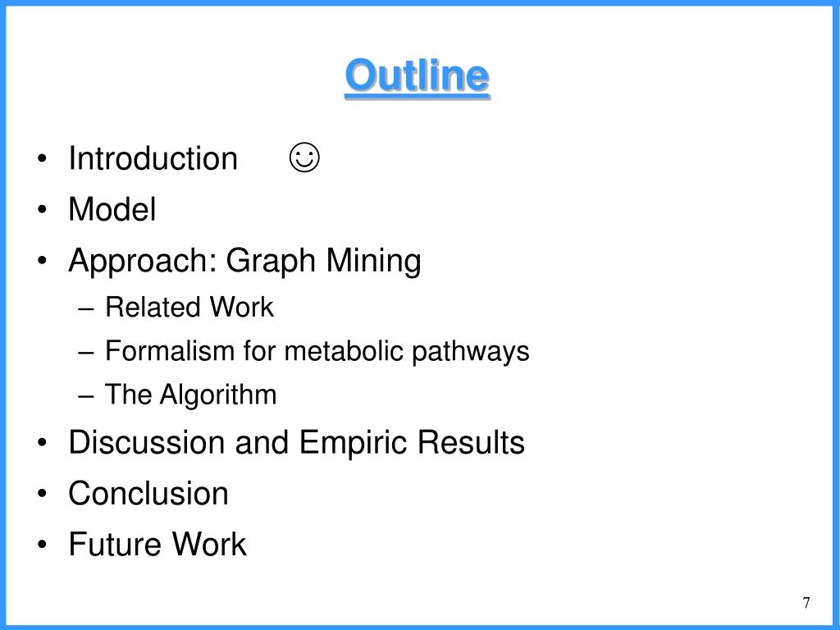The height and width of the screenshot is (630, 840).
Task: Click the dash before Related Work
Action: click(x=85, y=309)
